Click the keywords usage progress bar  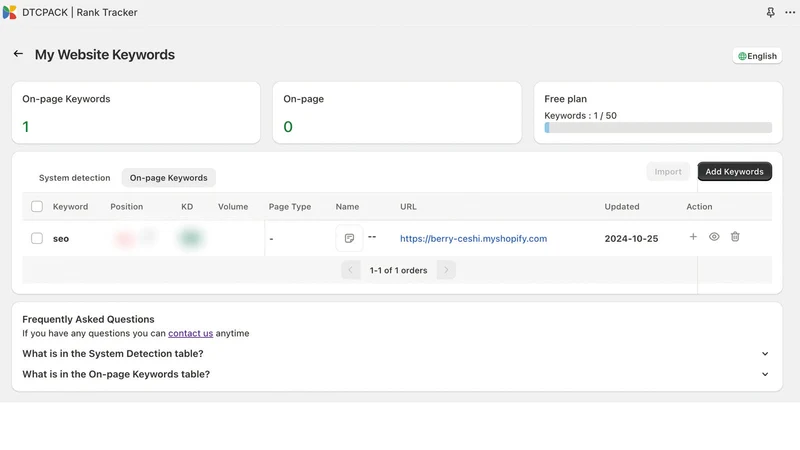(658, 128)
